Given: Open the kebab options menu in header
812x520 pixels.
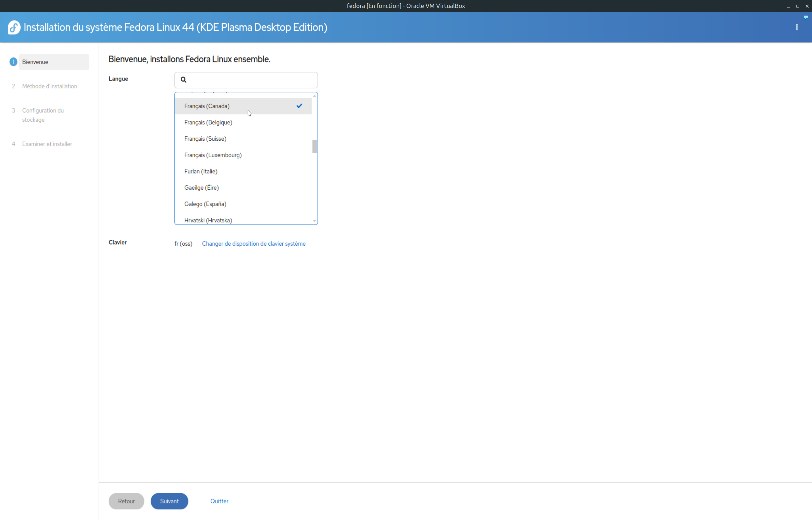Looking at the screenshot, I should tap(797, 27).
